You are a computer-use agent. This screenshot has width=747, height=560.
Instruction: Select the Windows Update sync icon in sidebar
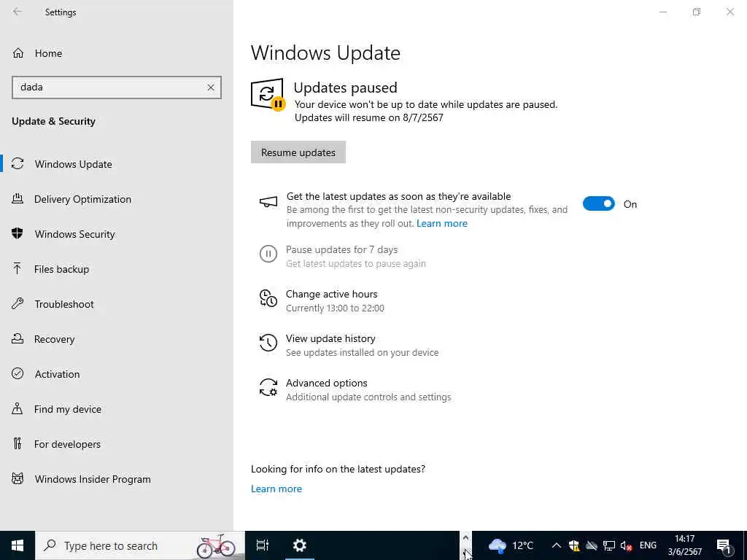click(18, 164)
